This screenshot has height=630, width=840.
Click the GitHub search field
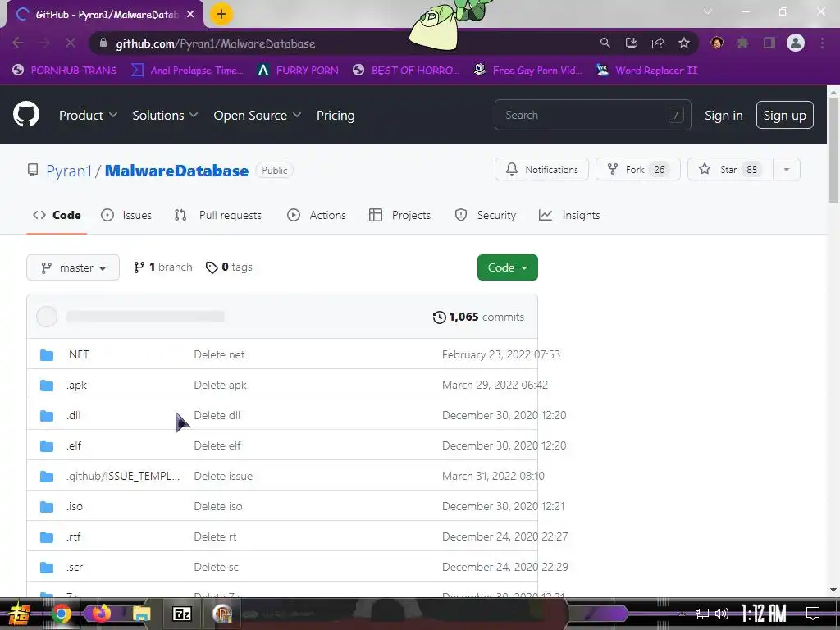tap(592, 115)
